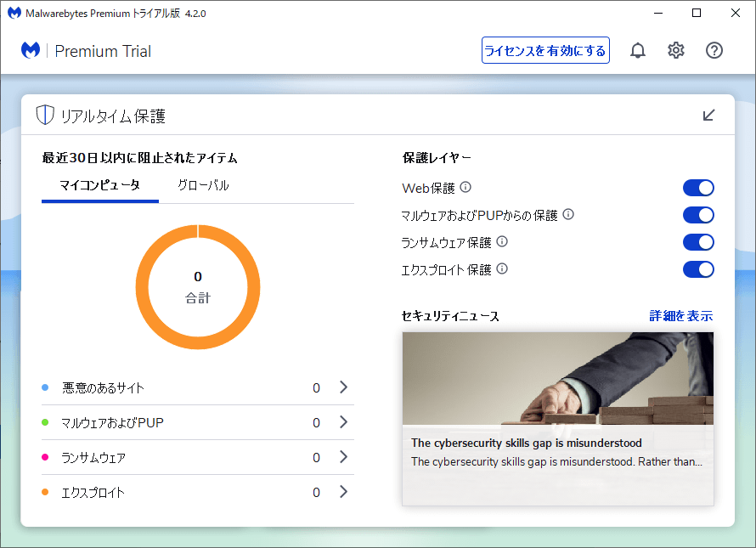Viewport: 756px width, 548px height.
Task: Open the notifications bell icon
Action: pyautogui.click(x=637, y=50)
